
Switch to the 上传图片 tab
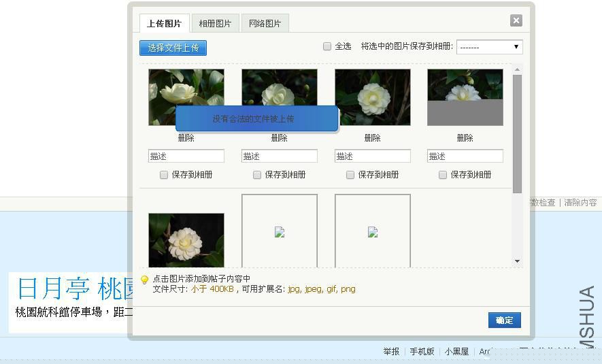coord(165,23)
